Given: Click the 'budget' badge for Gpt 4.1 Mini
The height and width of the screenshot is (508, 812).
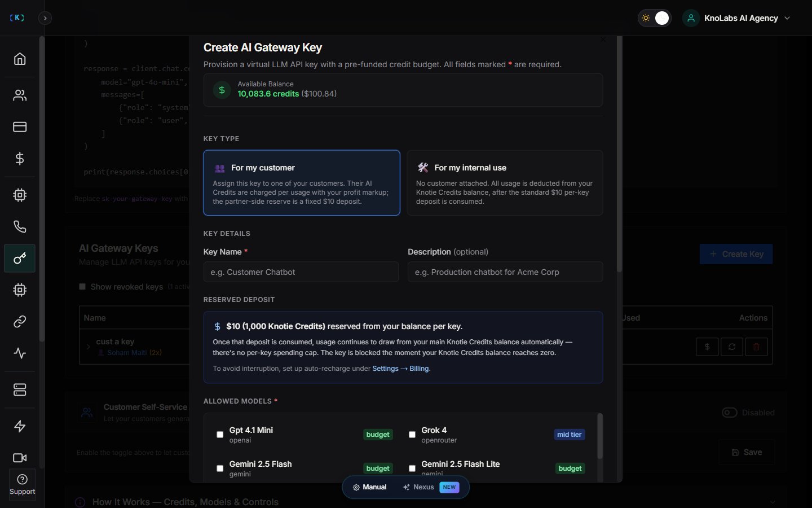Looking at the screenshot, I should coord(378,435).
